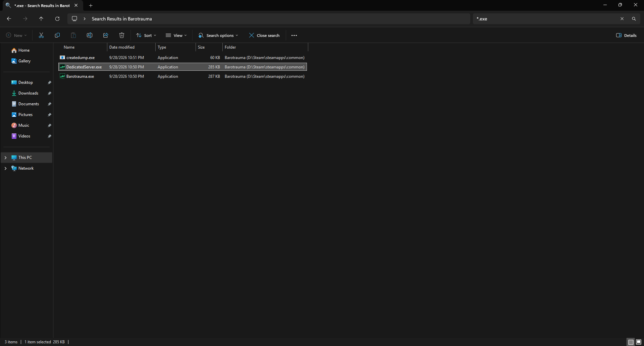This screenshot has width=644, height=346.
Task: Expand the address bar path chevron
Action: tap(85, 19)
